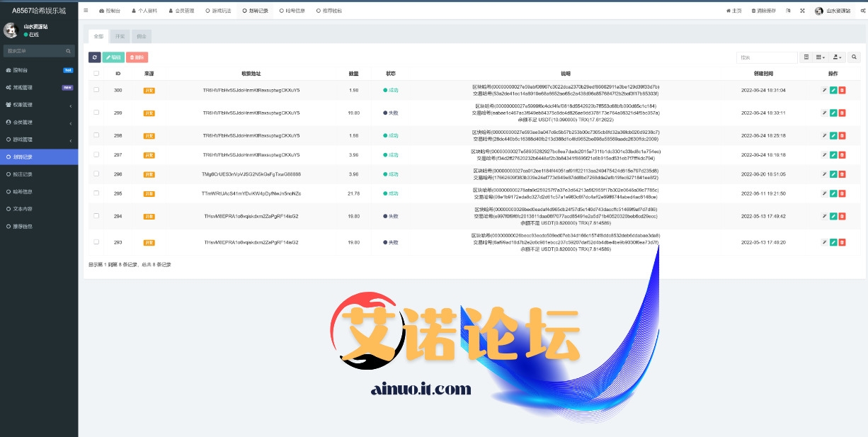Switch to the 哈希信息 top tab
Screen dimensions: 868x437
tap(292, 11)
